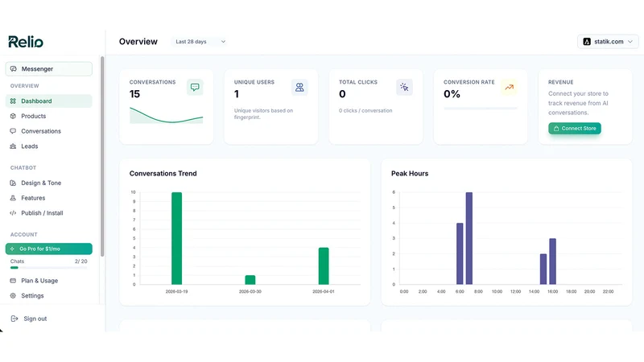Expand the statik.com site selector
Viewport: 644px width, 362px height.
click(608, 42)
